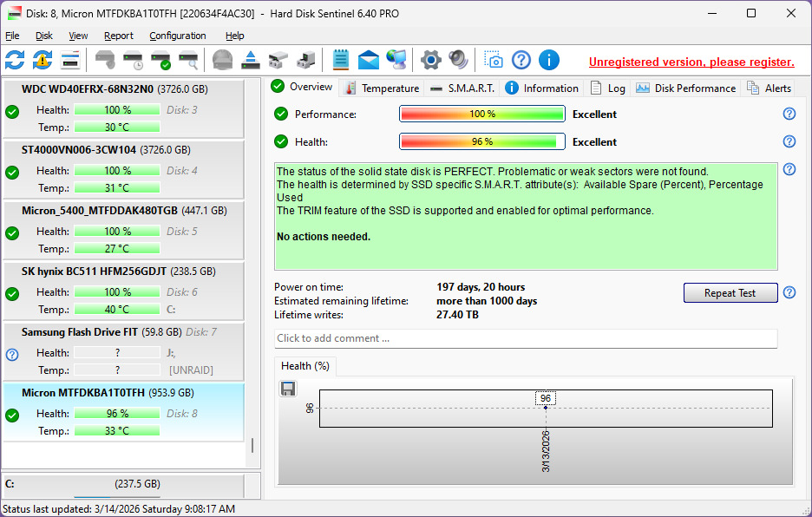812x517 pixels.
Task: Click the Refresh icon with warning triangle
Action: tap(43, 60)
